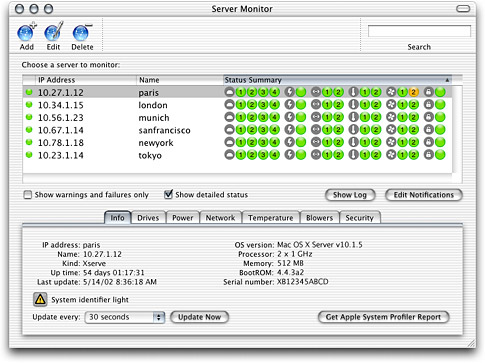Click the Mac OS X Server v10.1.5 value
The image size is (485, 363).
tap(320, 245)
